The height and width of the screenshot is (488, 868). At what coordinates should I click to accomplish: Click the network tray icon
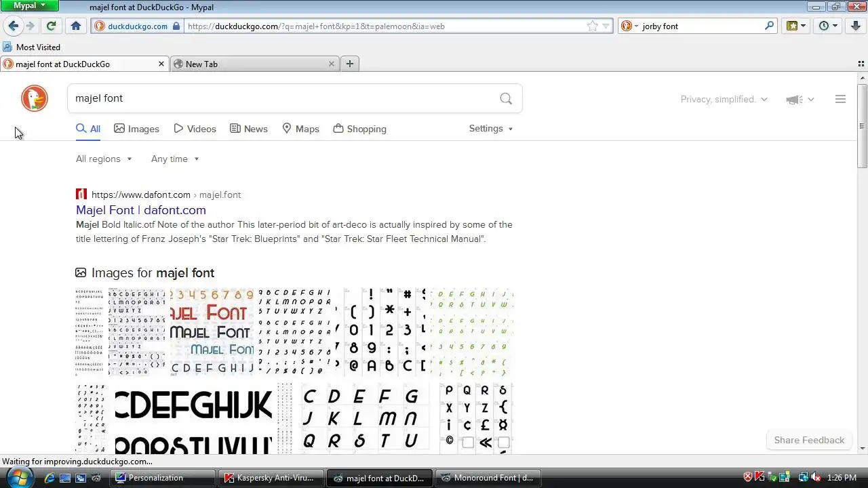tap(804, 477)
